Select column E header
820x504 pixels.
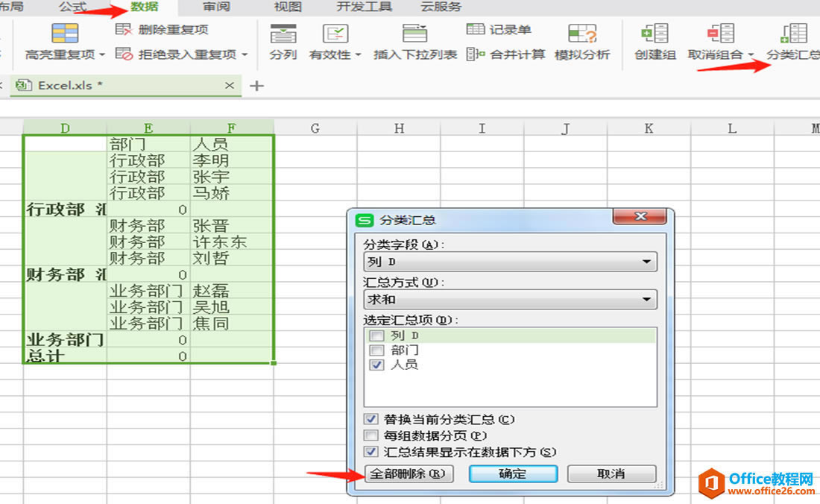coord(148,127)
